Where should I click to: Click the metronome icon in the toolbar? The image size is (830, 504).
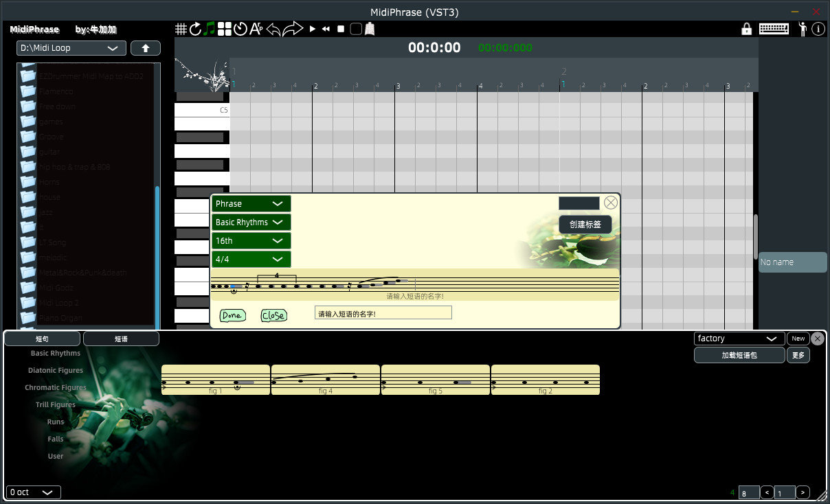click(x=240, y=29)
